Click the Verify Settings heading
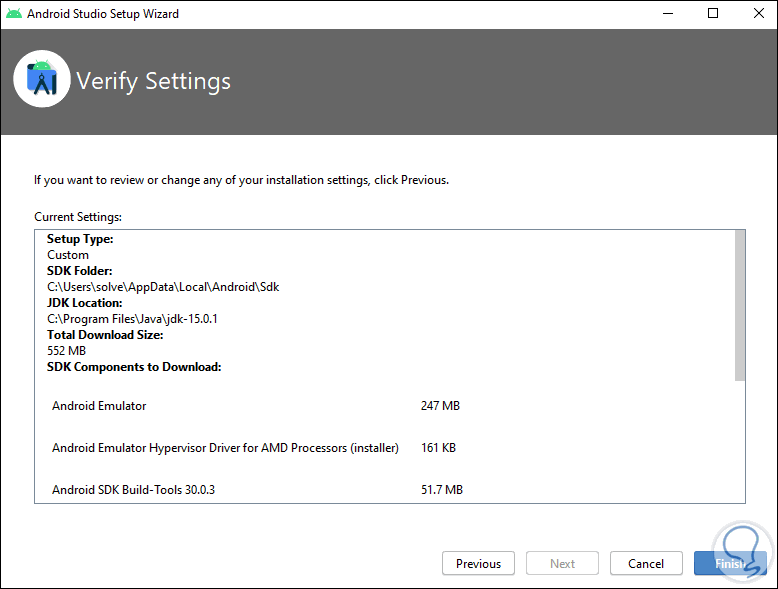Image resolution: width=778 pixels, height=589 pixels. point(154,81)
